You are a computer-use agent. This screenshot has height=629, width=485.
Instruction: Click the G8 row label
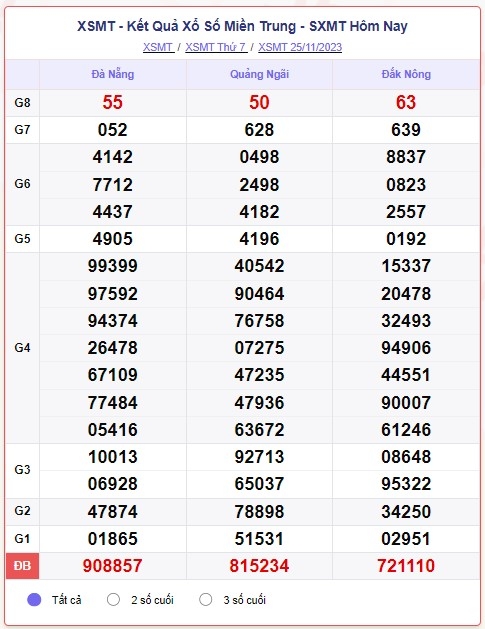(22, 103)
